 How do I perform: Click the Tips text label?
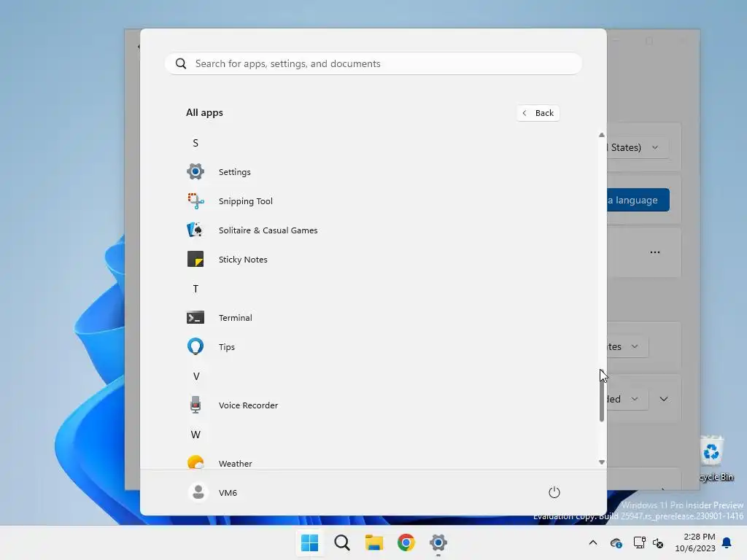(x=227, y=347)
